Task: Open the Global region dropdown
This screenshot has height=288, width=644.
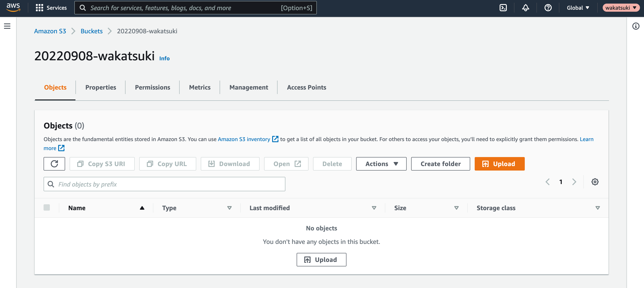Action: [x=578, y=8]
